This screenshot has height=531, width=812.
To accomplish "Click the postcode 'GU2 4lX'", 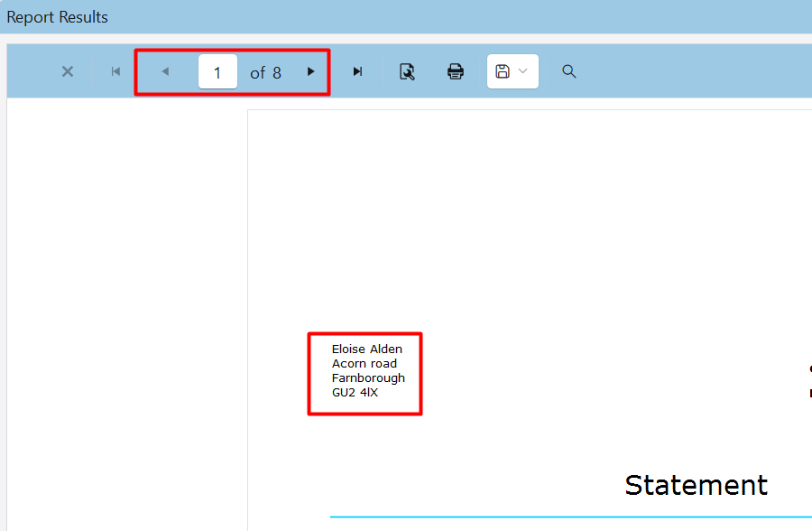I will (x=355, y=393).
